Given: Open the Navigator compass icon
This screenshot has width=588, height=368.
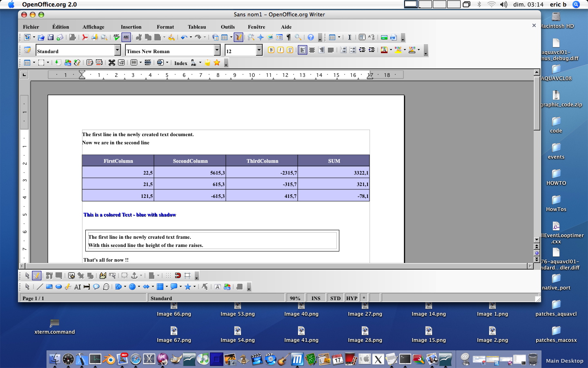Looking at the screenshot, I should [261, 38].
